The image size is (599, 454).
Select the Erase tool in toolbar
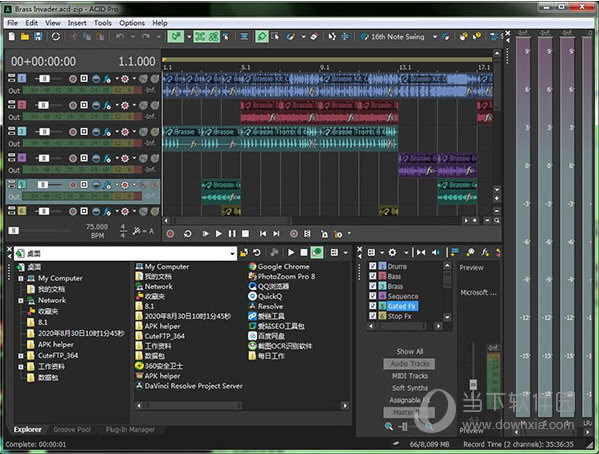click(314, 37)
